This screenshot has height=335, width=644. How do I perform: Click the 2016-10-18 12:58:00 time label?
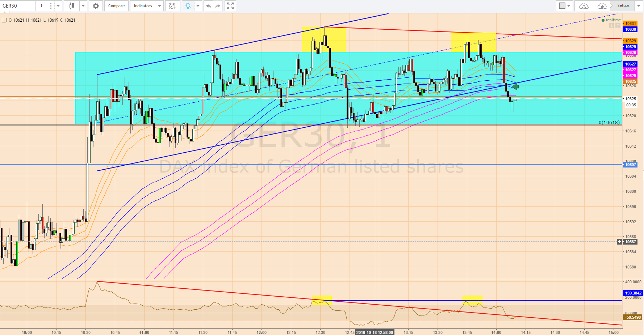click(375, 332)
